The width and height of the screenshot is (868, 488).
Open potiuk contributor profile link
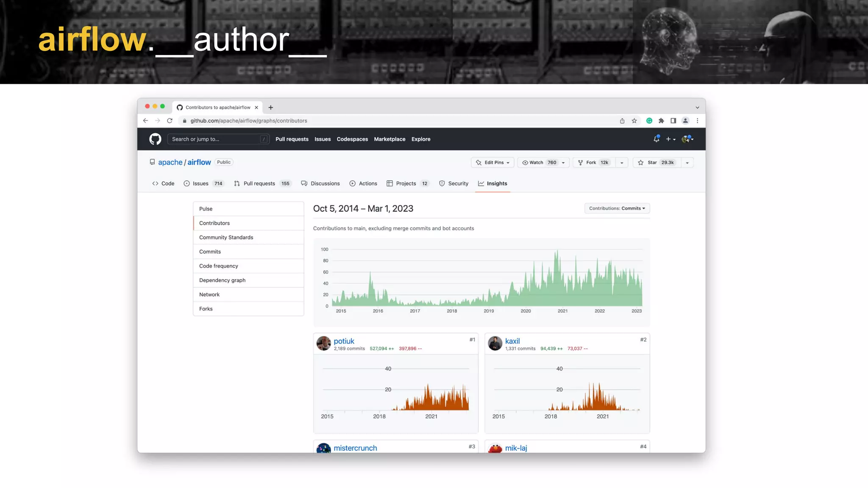tap(344, 341)
